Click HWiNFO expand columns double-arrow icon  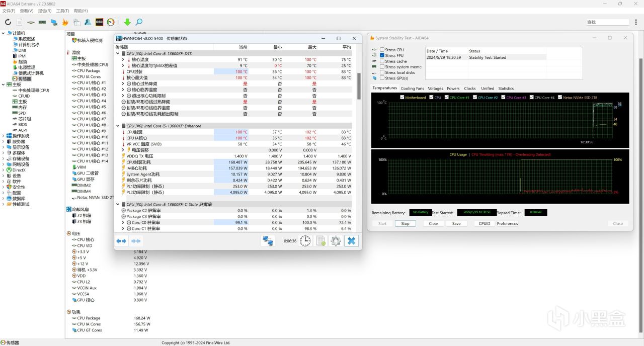pos(121,241)
